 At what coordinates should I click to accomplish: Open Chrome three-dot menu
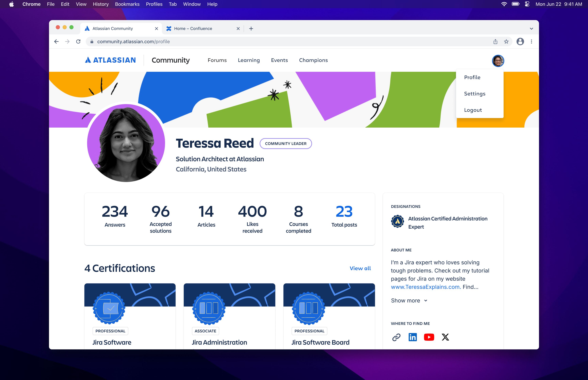531,42
